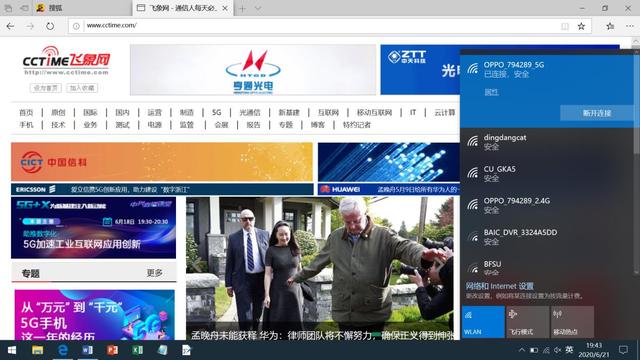Launch Word from the taskbar

coord(87,350)
